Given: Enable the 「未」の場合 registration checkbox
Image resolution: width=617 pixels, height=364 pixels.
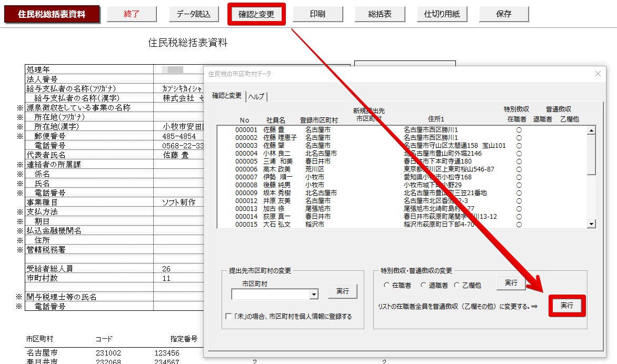Looking at the screenshot, I should click(x=228, y=317).
